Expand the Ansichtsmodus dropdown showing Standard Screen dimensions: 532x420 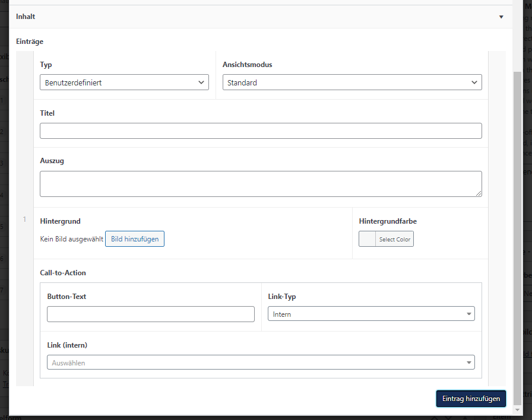[352, 82]
